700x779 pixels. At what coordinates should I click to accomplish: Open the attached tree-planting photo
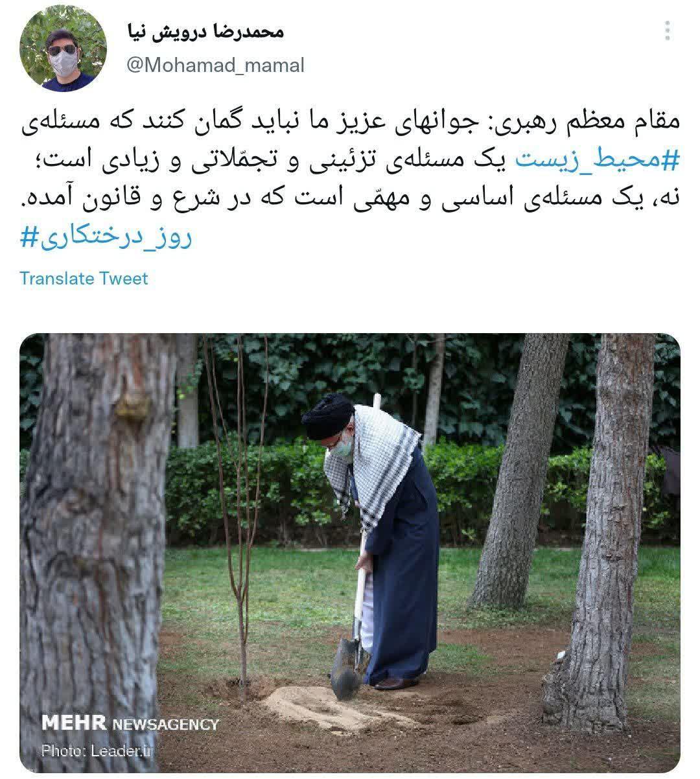click(x=350, y=553)
